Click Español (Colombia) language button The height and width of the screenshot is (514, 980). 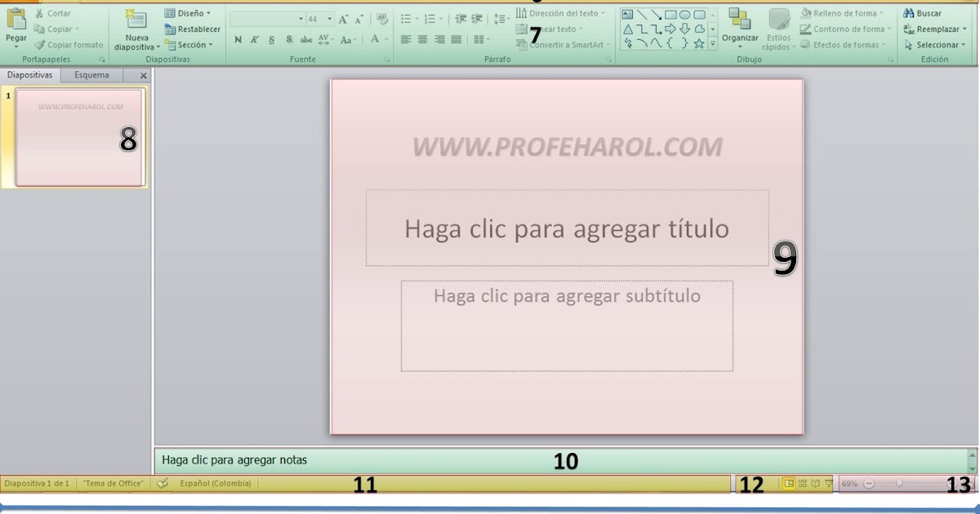pos(216,483)
